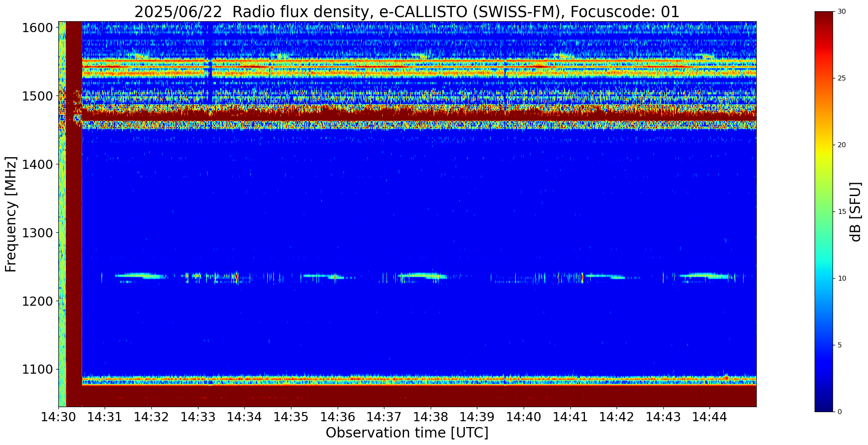Click the colorbar tick label 5
Image resolution: width=868 pixels, height=445 pixels.
[x=840, y=345]
